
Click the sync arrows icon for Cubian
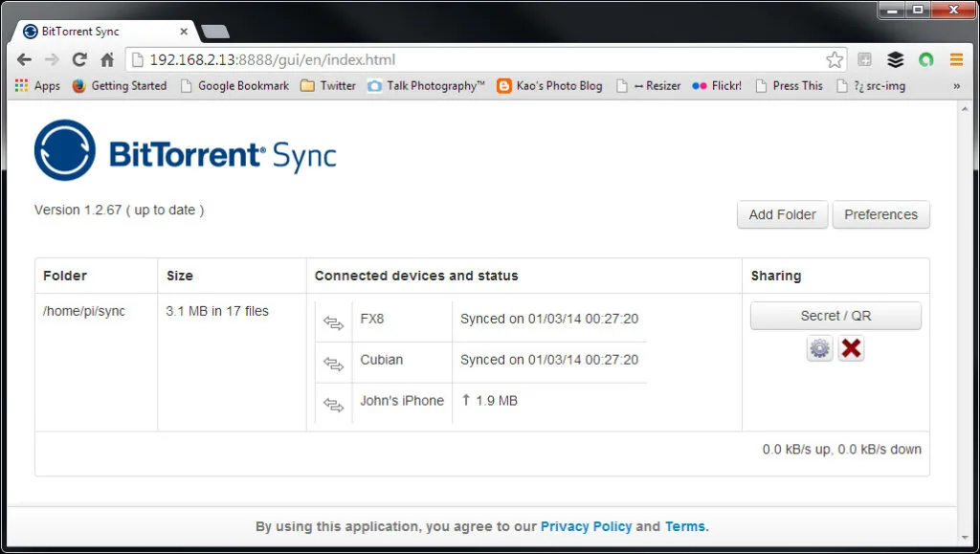click(x=334, y=365)
